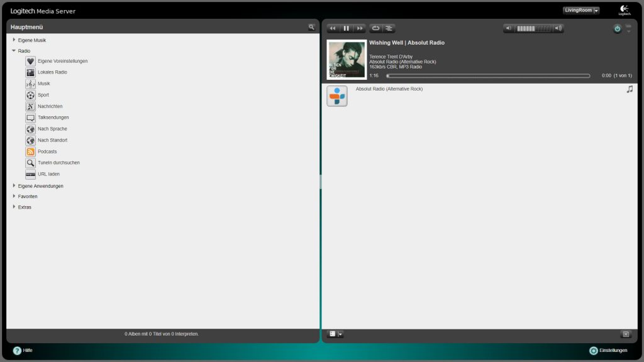Click the '163kb/s CBR, MP3 Radio' text
The image size is (644, 362).
tap(396, 67)
